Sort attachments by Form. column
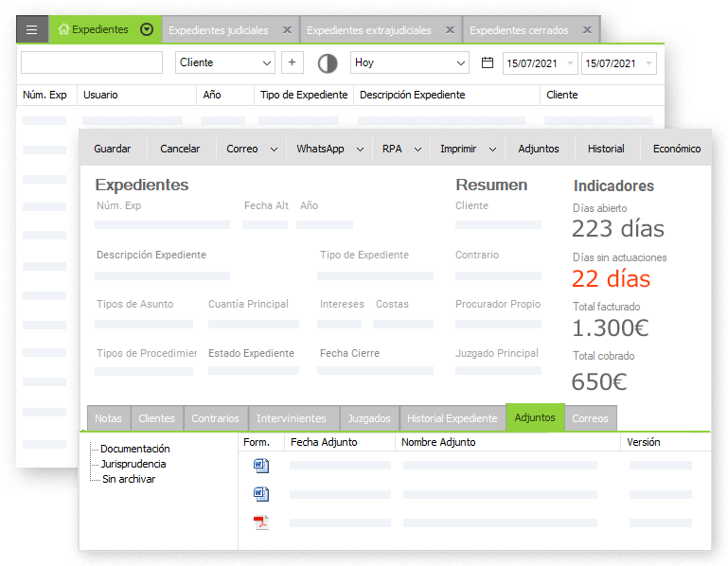The image size is (728, 566). click(257, 442)
